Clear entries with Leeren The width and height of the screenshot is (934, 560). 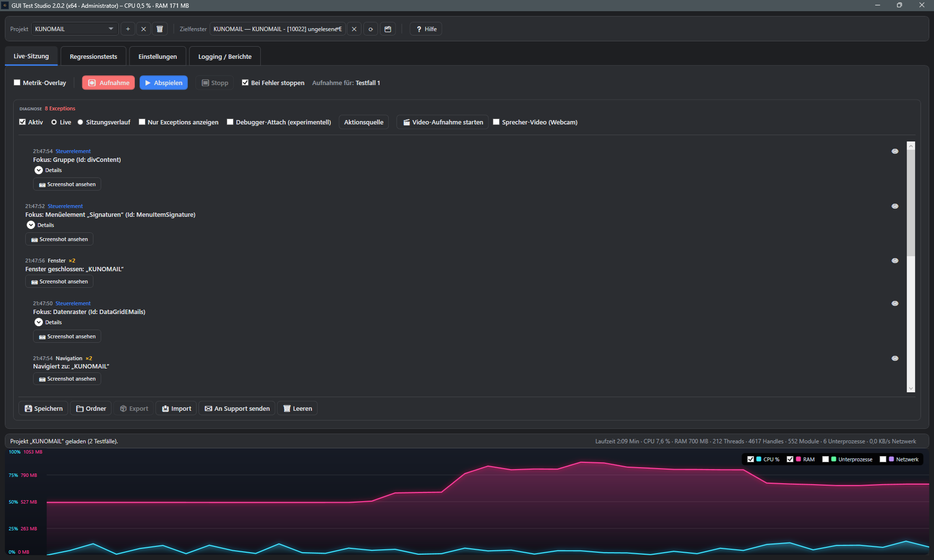tap(298, 408)
